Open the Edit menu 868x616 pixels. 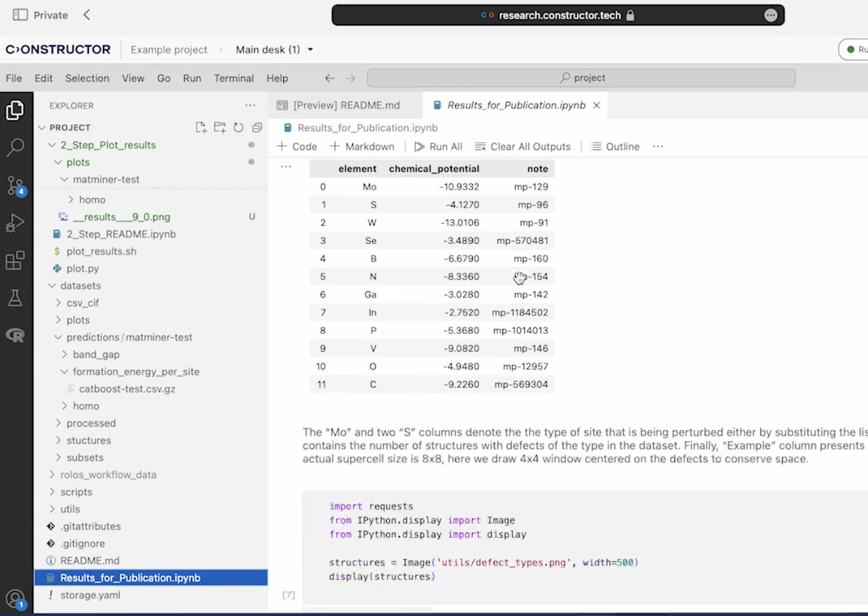coord(44,78)
